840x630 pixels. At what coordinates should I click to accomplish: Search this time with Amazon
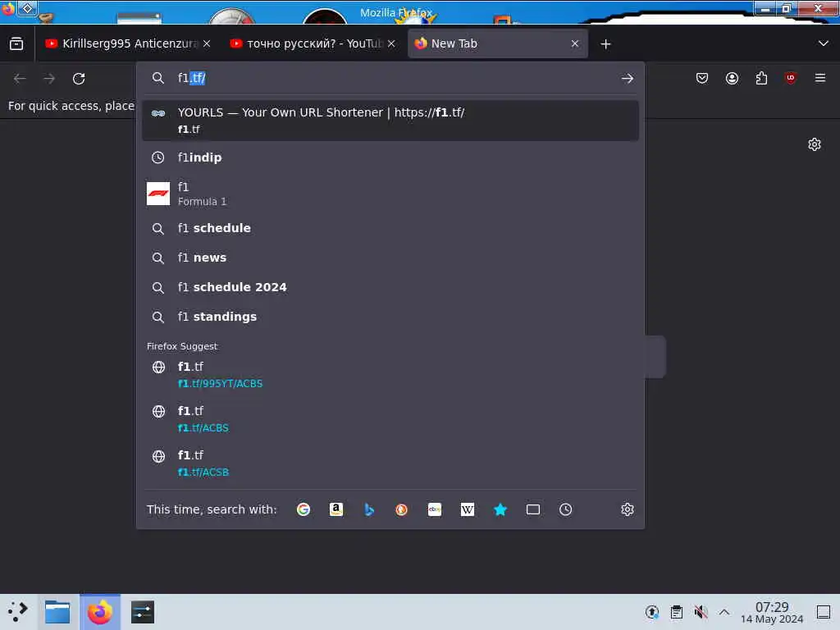(x=336, y=509)
